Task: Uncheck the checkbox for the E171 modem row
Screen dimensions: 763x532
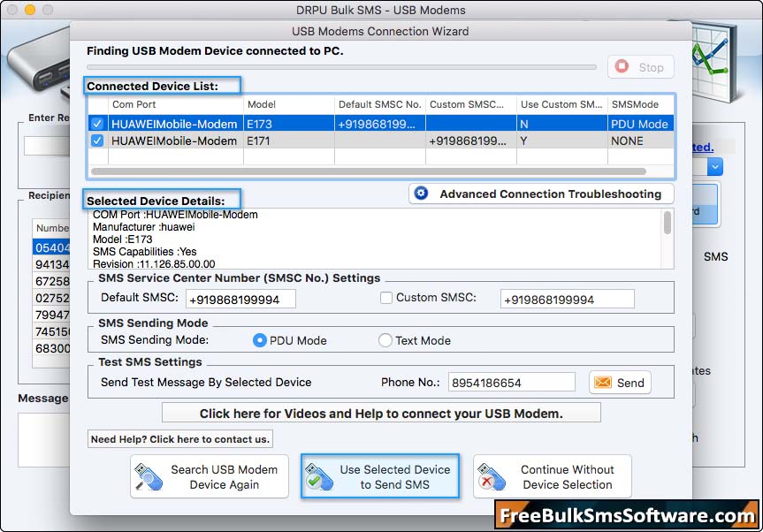Action: tap(97, 141)
